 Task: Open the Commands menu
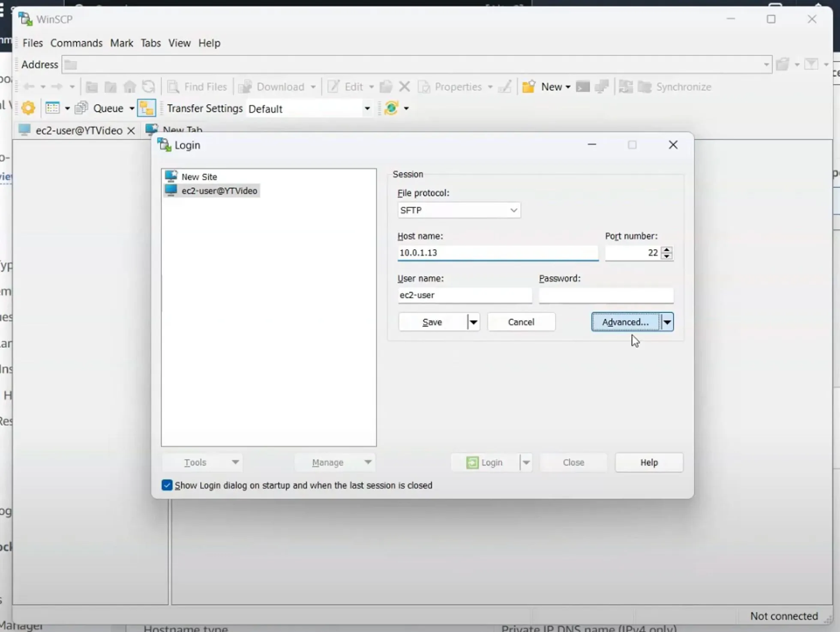76,43
